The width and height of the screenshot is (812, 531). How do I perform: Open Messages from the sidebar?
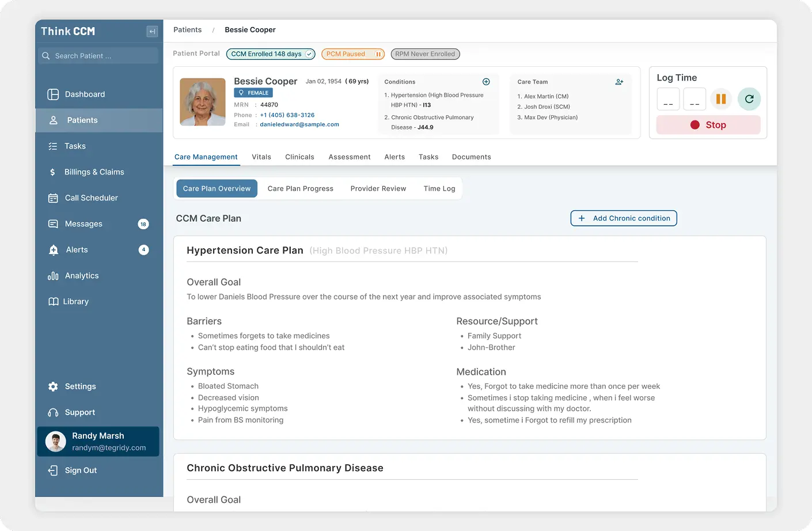[x=85, y=223]
